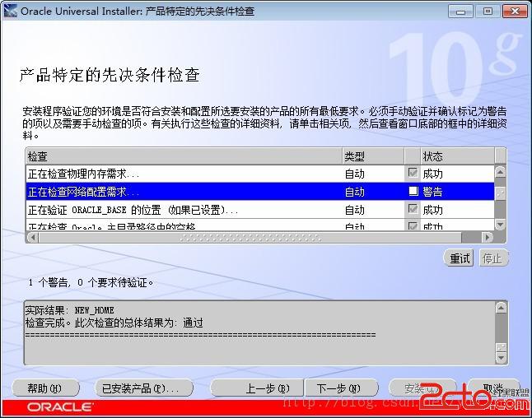The width and height of the screenshot is (532, 418).
Task: Select row 正在验证 ORACLE_BASE 的位置
Action: click(x=260, y=210)
